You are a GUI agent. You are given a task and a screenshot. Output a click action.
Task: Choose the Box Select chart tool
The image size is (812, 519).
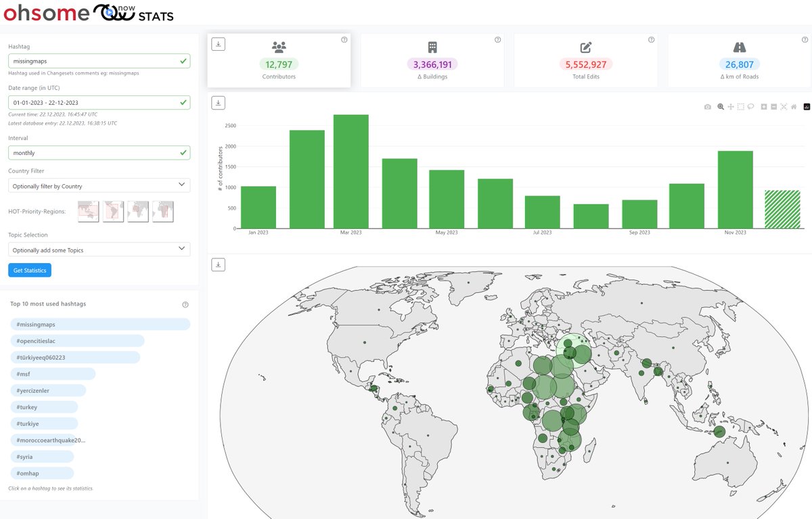click(741, 107)
